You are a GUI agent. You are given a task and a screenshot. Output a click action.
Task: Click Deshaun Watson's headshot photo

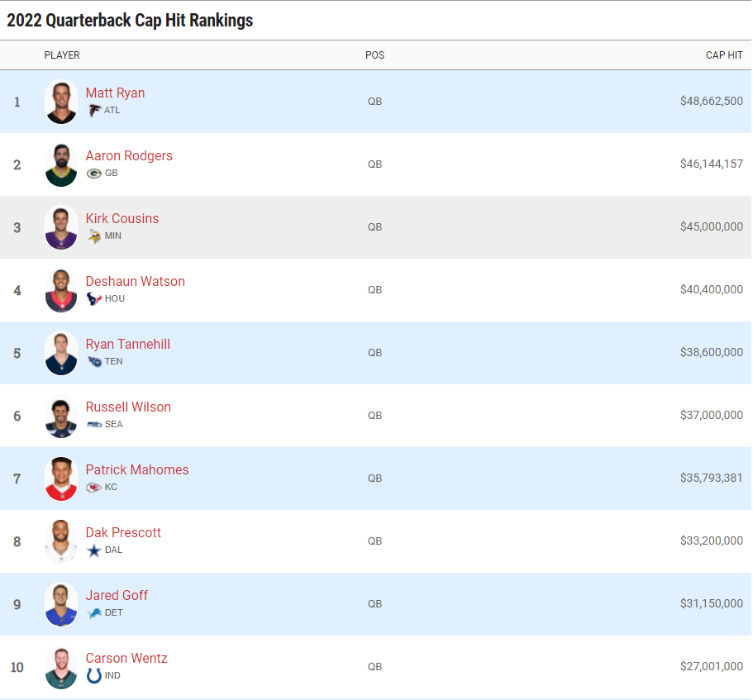(x=61, y=291)
